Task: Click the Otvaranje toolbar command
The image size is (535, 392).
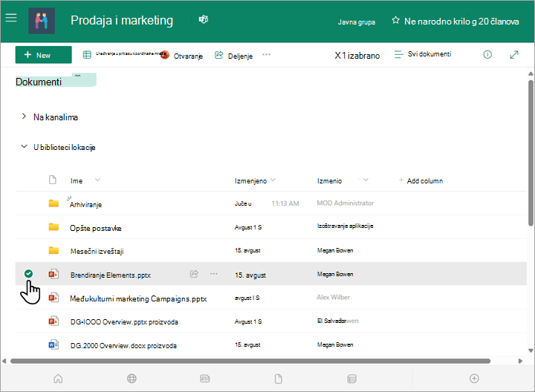Action: (184, 55)
